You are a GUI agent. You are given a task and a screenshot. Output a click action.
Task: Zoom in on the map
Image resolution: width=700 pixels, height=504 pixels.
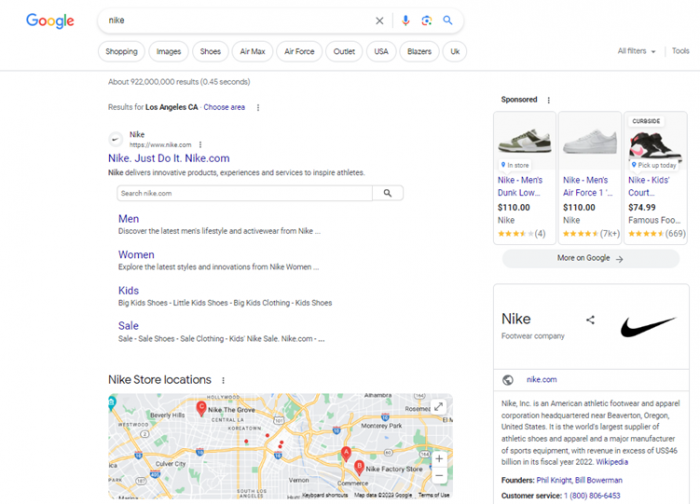click(439, 458)
